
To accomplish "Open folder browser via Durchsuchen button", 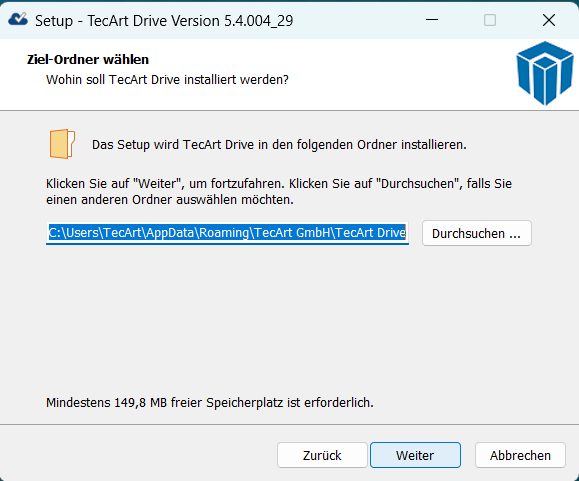I will click(477, 233).
